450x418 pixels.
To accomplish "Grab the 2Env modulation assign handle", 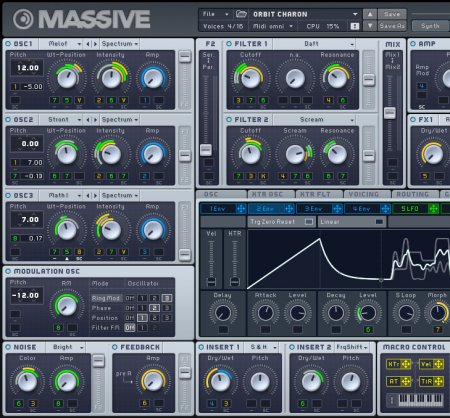I will tap(289, 209).
